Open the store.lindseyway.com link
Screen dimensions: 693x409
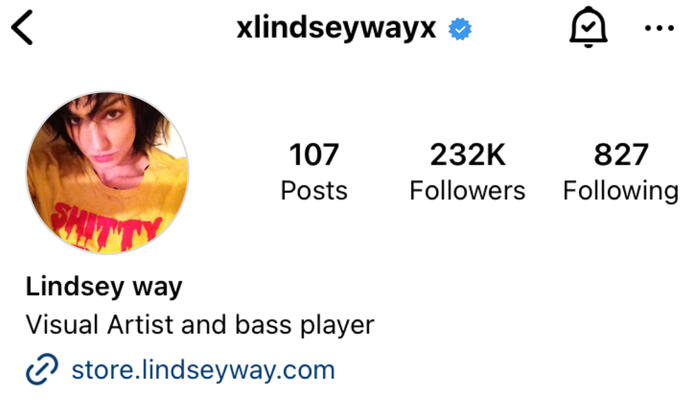(203, 370)
